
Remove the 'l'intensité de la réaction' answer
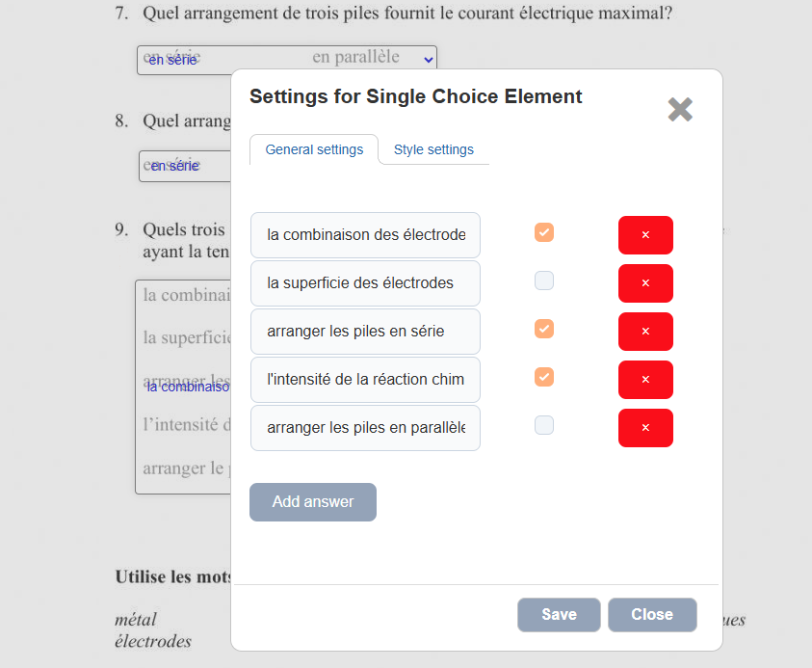(645, 380)
